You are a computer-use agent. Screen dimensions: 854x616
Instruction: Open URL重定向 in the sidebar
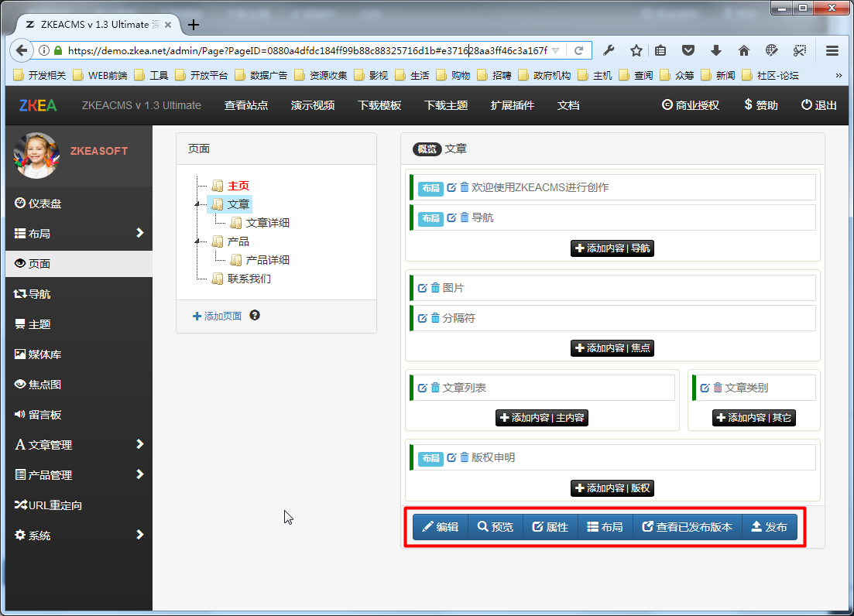point(79,505)
